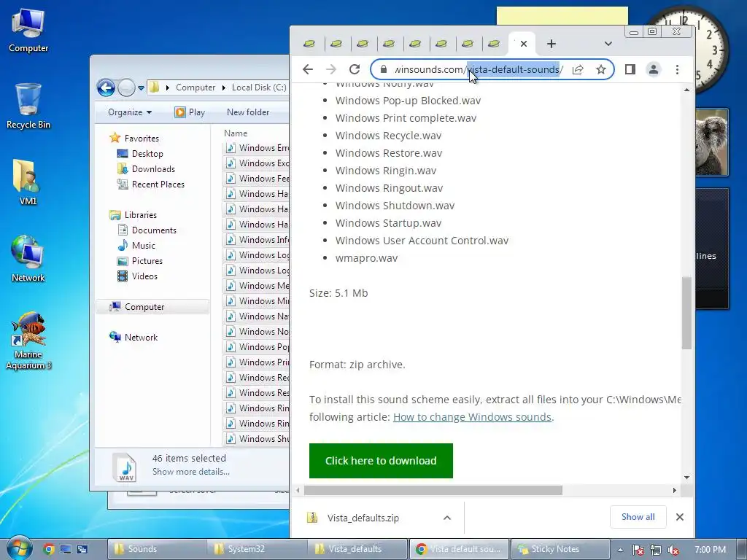Switch to the first Chrome tab
Viewport: 747px width, 560px height.
tap(309, 44)
